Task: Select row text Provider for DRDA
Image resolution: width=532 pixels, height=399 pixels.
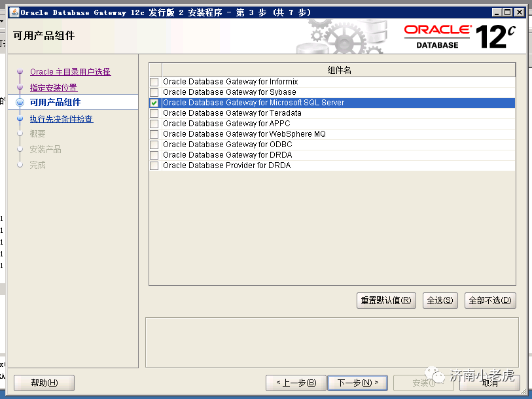Action: pos(226,165)
